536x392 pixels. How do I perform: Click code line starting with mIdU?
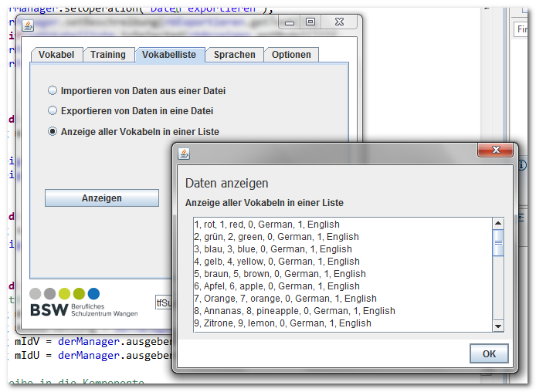[x=93, y=356]
